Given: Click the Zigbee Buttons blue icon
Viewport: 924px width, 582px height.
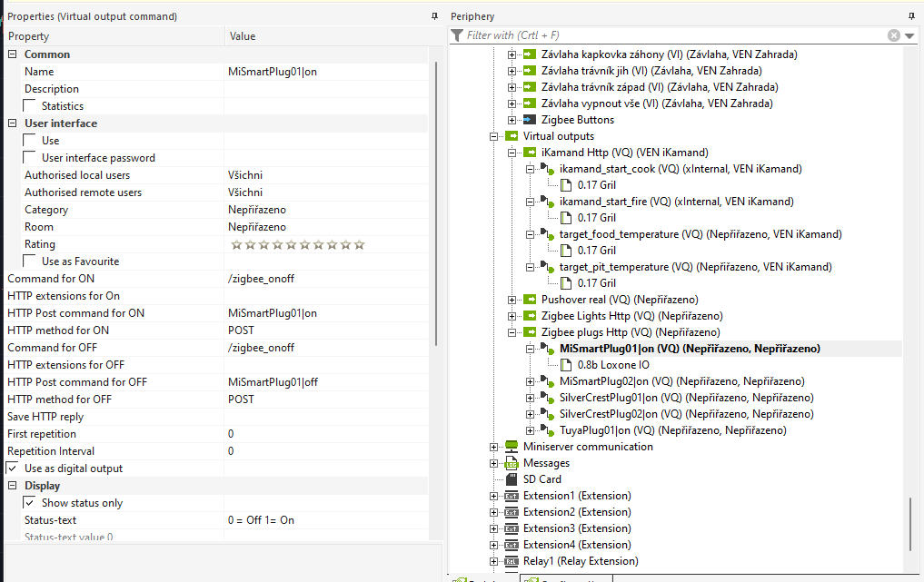Looking at the screenshot, I should pyautogui.click(x=530, y=120).
